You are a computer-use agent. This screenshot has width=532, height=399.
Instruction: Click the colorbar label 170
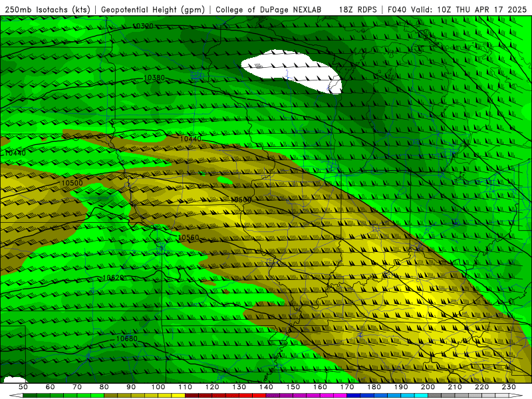tap(347, 387)
